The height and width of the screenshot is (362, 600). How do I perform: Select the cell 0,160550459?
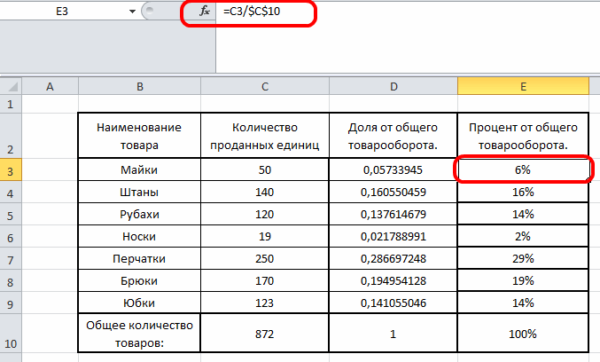pos(393,192)
